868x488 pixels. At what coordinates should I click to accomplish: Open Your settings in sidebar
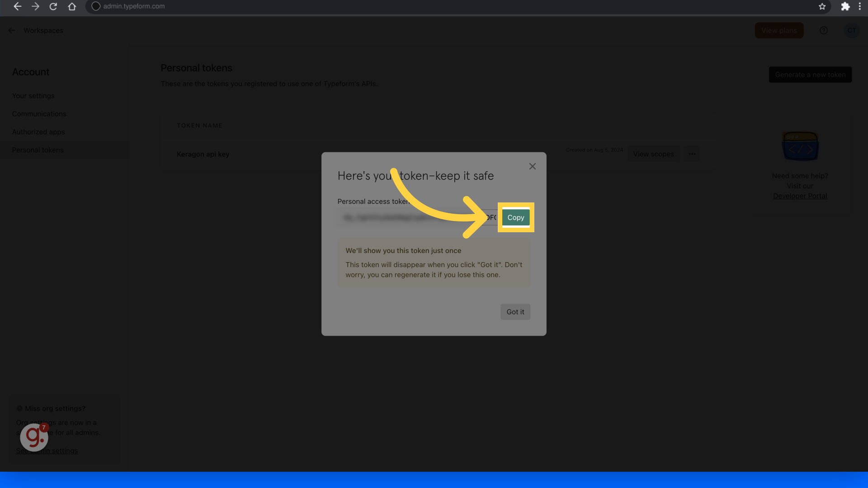point(33,96)
